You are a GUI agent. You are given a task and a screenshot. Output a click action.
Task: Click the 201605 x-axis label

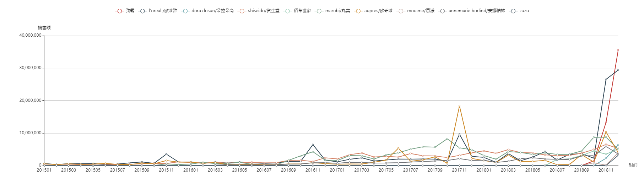click(x=239, y=170)
